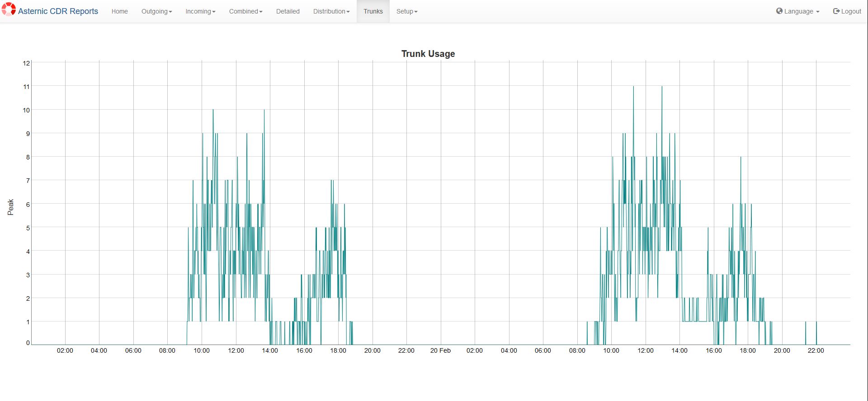
Task: Open the Outgoing dropdown menu
Action: pos(156,11)
